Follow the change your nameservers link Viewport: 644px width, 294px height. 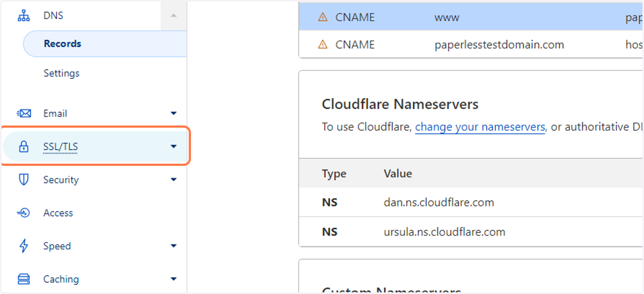(480, 127)
